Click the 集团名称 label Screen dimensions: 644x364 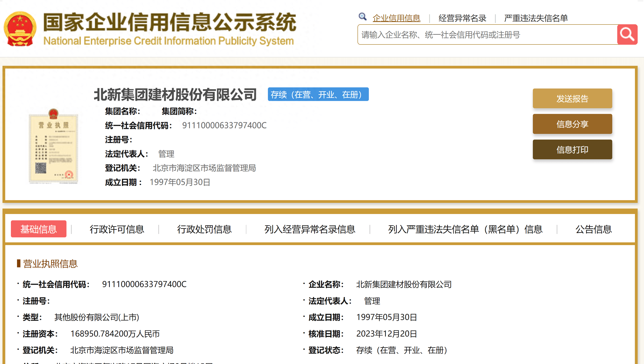[122, 111]
